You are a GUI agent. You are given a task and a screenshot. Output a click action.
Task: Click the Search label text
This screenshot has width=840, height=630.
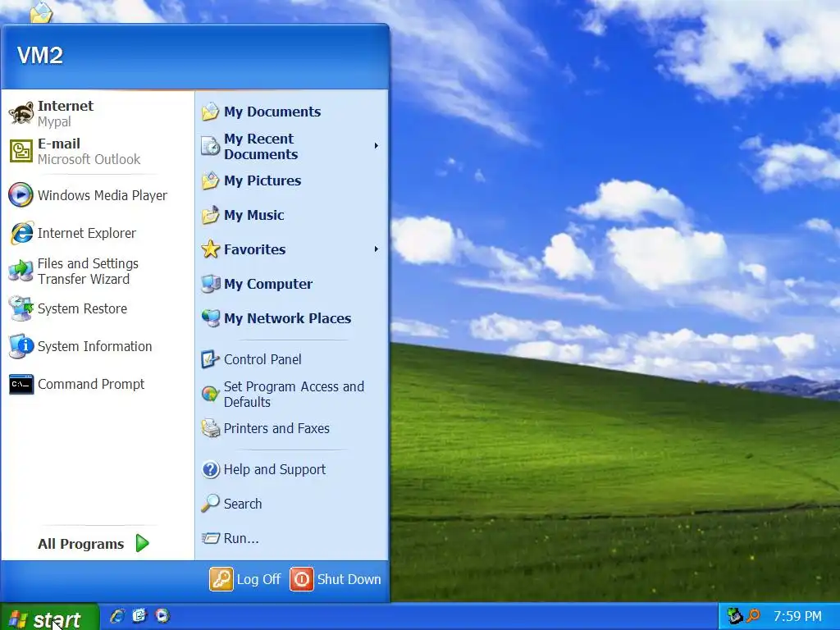tap(243, 504)
